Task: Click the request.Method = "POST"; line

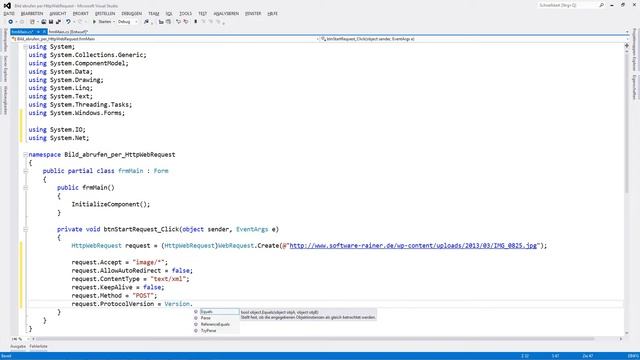Action: (x=114, y=296)
